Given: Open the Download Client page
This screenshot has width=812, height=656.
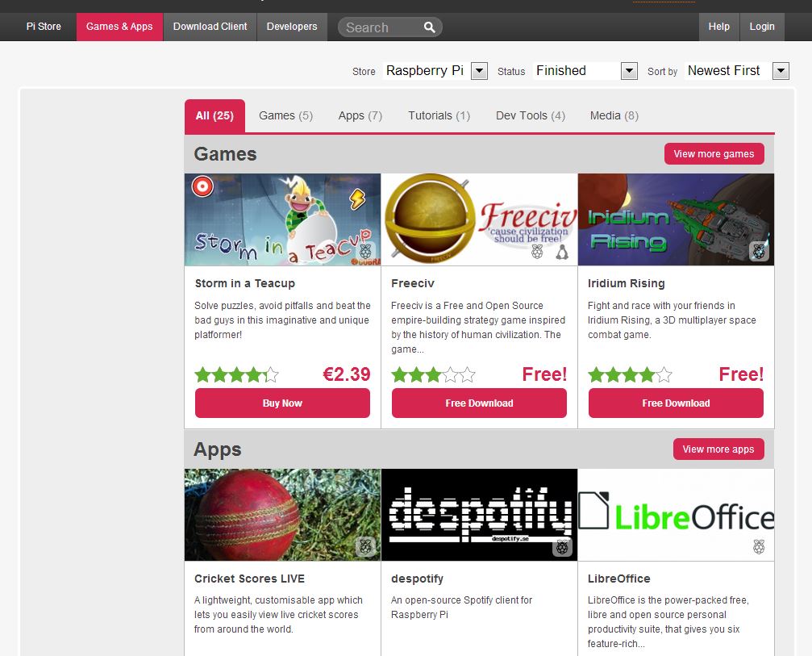Looking at the screenshot, I should tap(210, 27).
